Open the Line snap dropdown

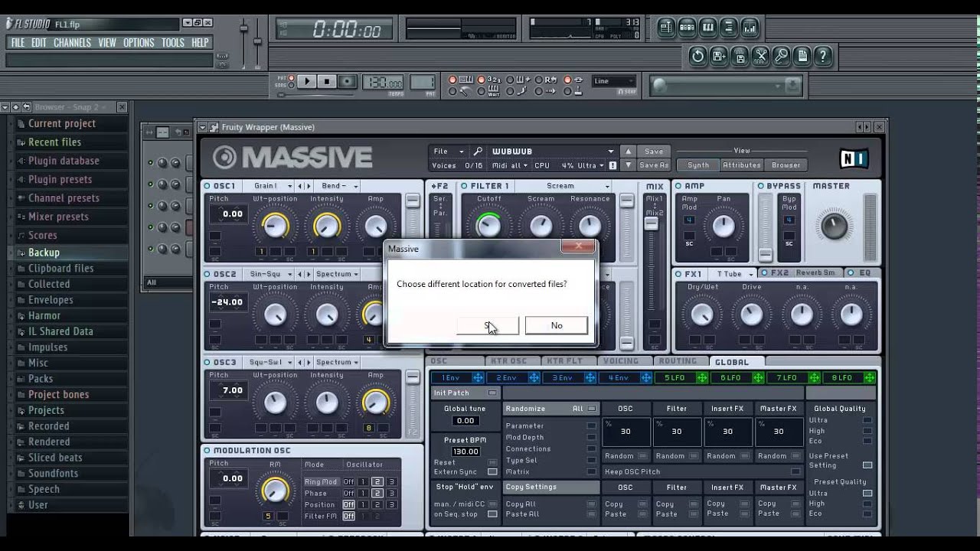tap(614, 81)
